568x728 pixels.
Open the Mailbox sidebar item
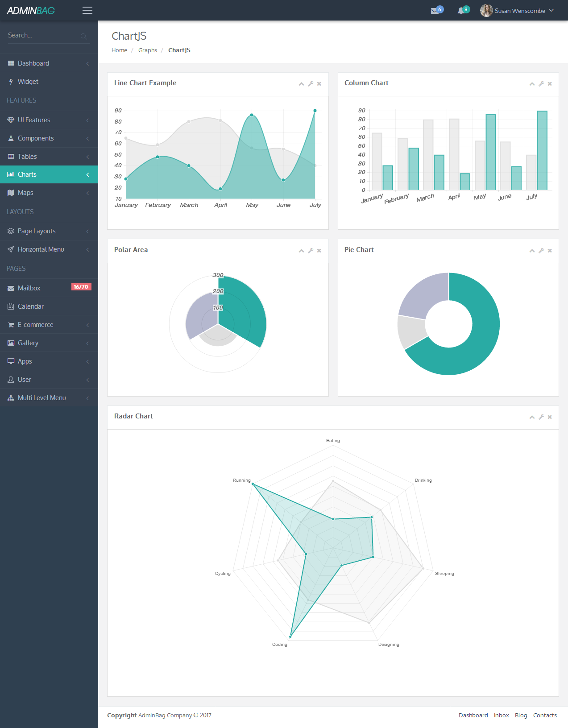coord(49,288)
